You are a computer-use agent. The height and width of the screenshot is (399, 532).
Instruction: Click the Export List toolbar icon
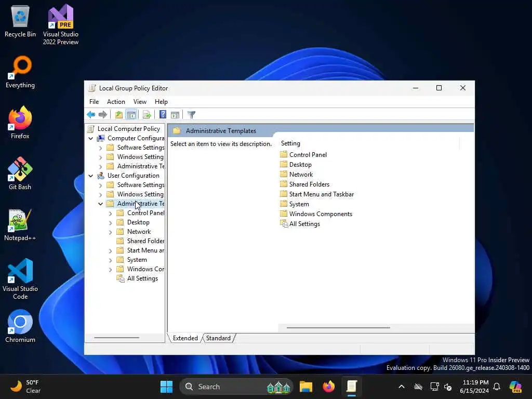click(x=147, y=115)
